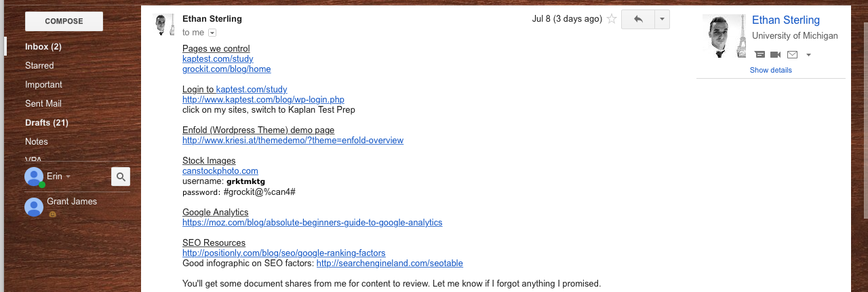The width and height of the screenshot is (868, 292).
Task: Open the canstockphoto.com link
Action: pyautogui.click(x=220, y=171)
